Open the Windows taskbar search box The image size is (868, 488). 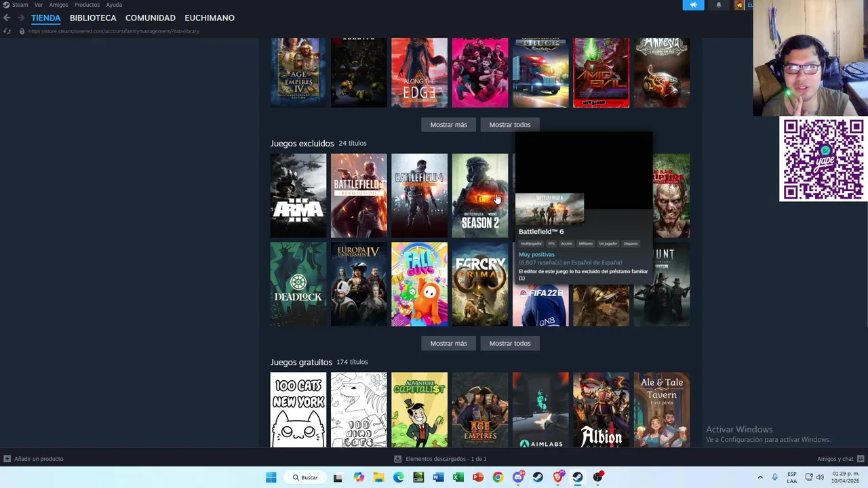pos(305,477)
